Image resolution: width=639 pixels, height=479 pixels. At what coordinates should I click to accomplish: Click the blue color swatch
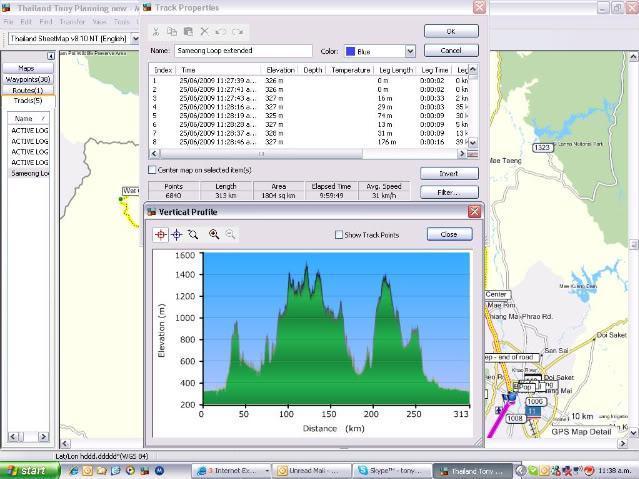350,51
